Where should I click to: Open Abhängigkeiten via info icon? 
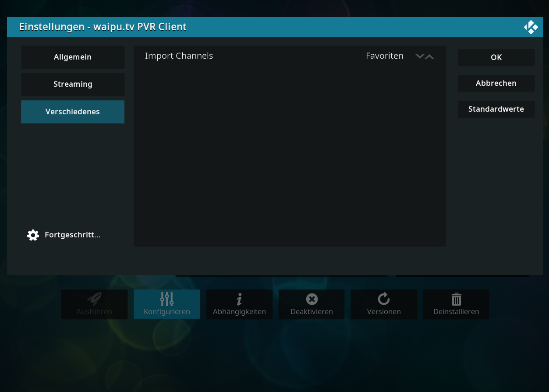[239, 300]
